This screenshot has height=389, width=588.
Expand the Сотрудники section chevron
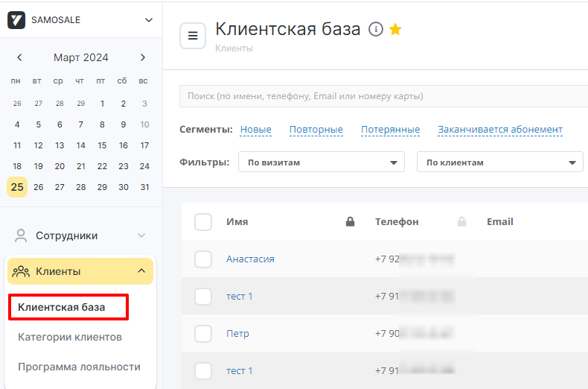pos(141,235)
